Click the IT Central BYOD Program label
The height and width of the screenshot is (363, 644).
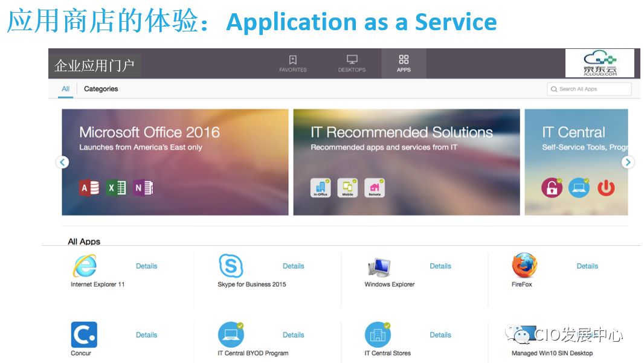(x=253, y=353)
